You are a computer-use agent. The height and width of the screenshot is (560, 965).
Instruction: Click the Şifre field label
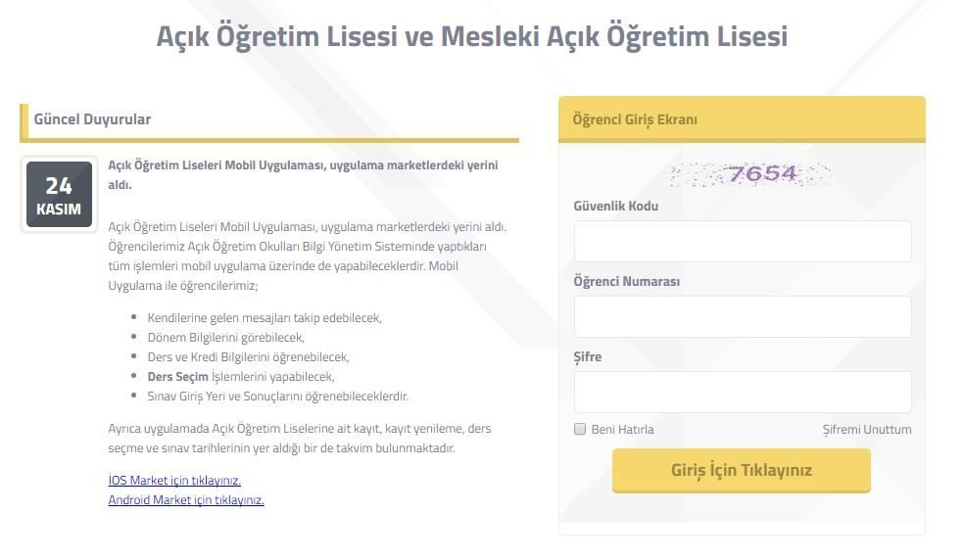click(587, 356)
